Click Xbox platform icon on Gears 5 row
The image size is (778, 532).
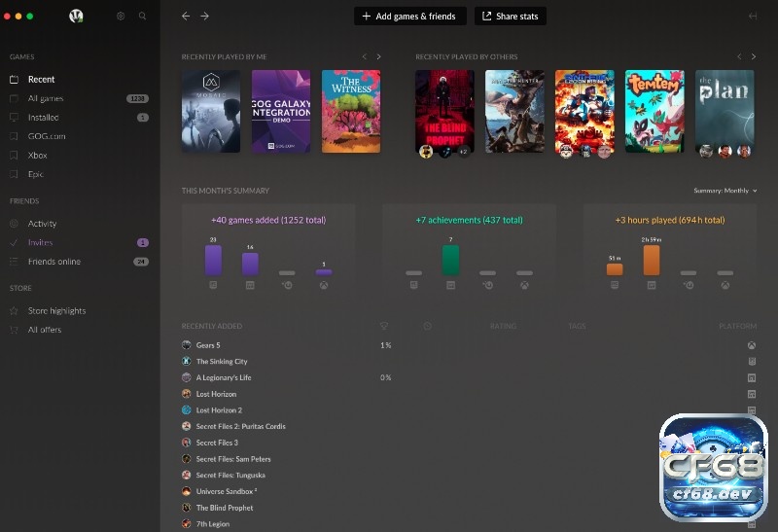(x=752, y=345)
